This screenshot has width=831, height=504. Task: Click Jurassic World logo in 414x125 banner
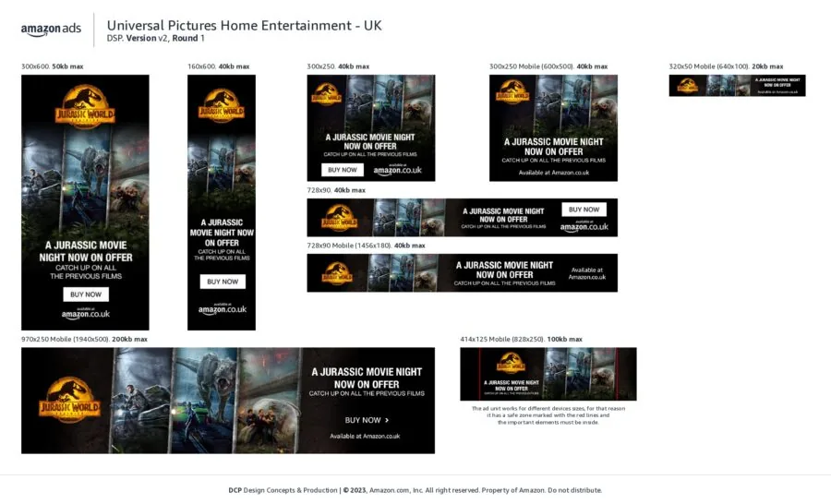tap(511, 363)
